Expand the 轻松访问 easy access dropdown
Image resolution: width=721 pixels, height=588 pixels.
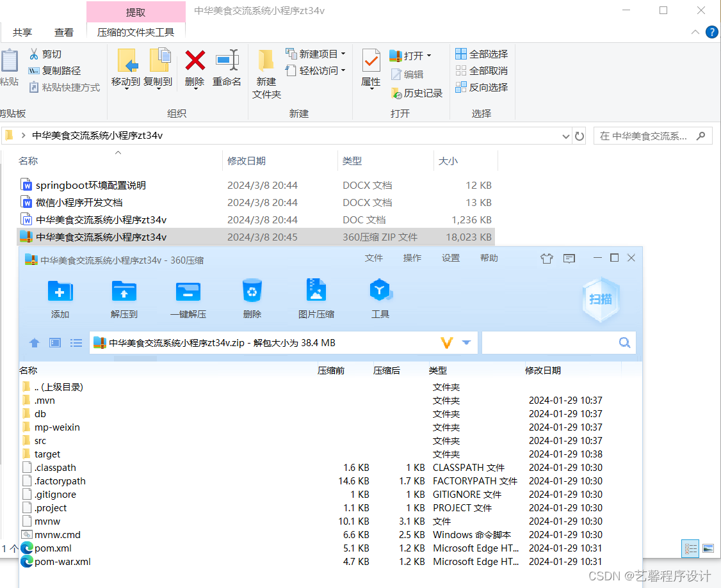tap(343, 71)
